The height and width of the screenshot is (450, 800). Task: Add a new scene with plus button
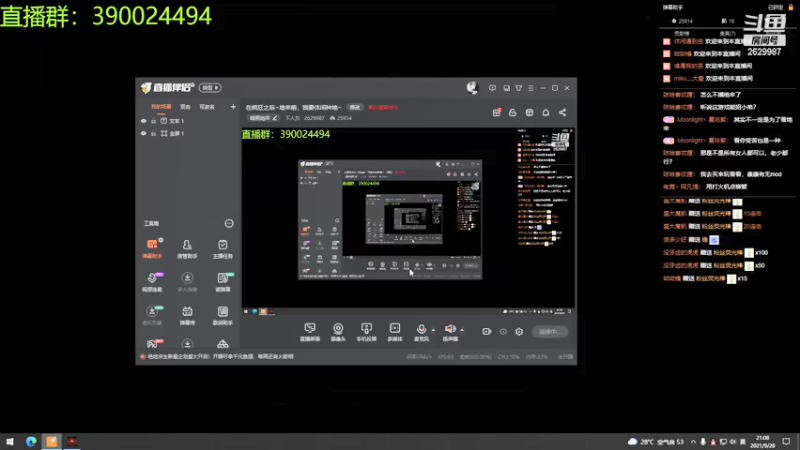pos(233,107)
